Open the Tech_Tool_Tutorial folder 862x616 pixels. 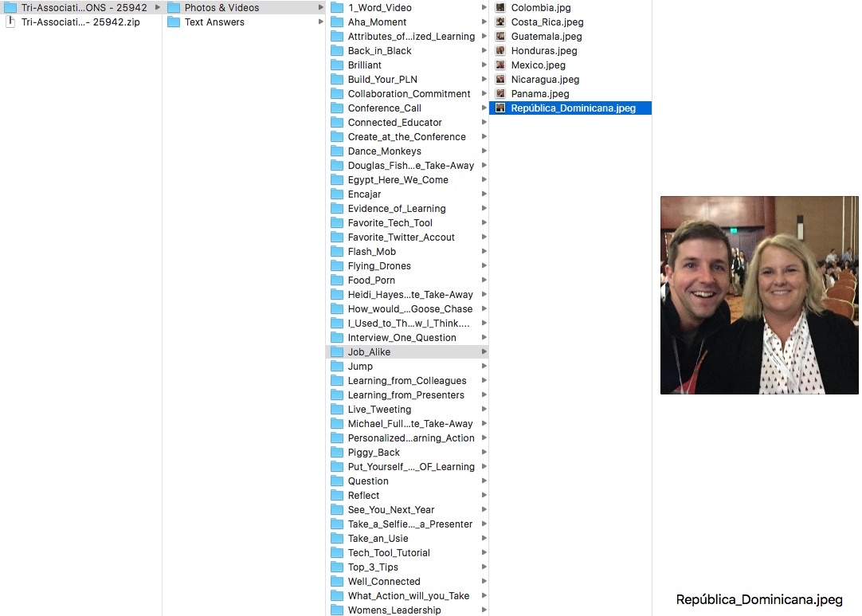click(407, 553)
